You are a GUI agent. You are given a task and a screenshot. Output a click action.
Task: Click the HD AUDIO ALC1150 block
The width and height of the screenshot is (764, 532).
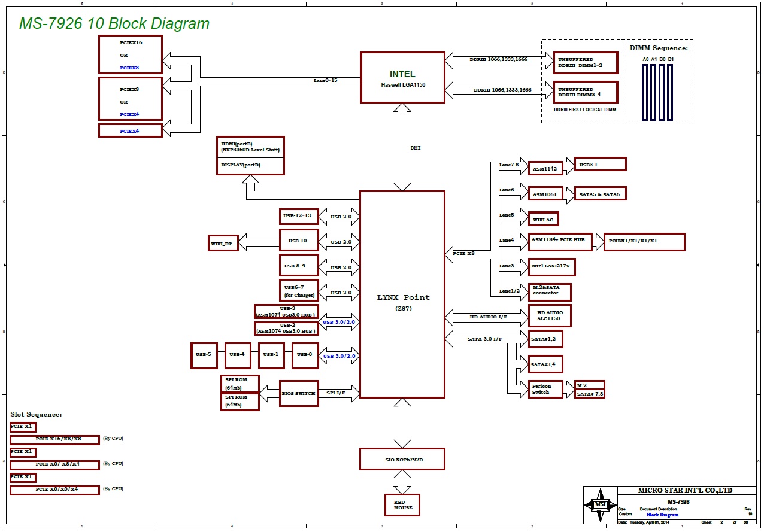pyautogui.click(x=549, y=316)
